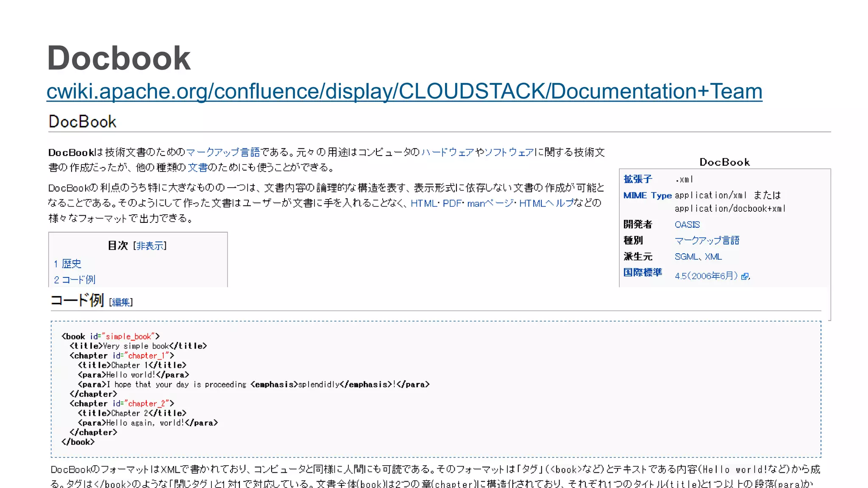Image resolution: width=868 pixels, height=488 pixels.
Task: Open the 4.5（2006年6月） external link
Action: (x=706, y=276)
